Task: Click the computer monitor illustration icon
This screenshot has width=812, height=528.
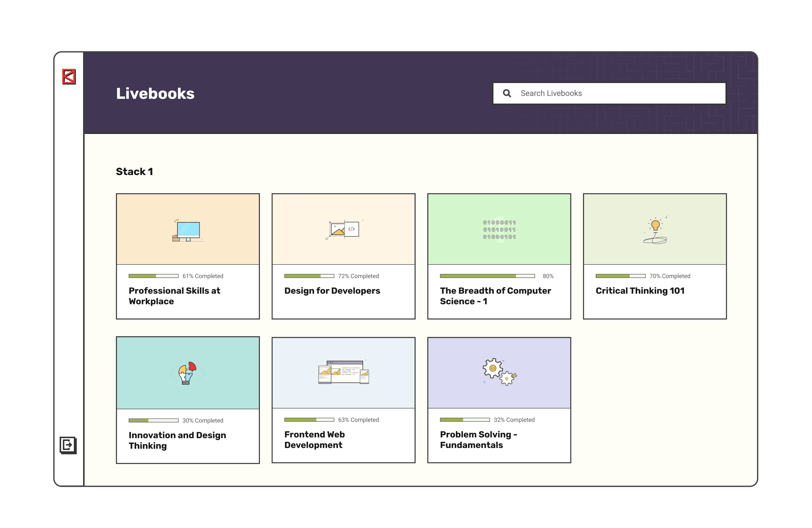Action: (x=188, y=230)
